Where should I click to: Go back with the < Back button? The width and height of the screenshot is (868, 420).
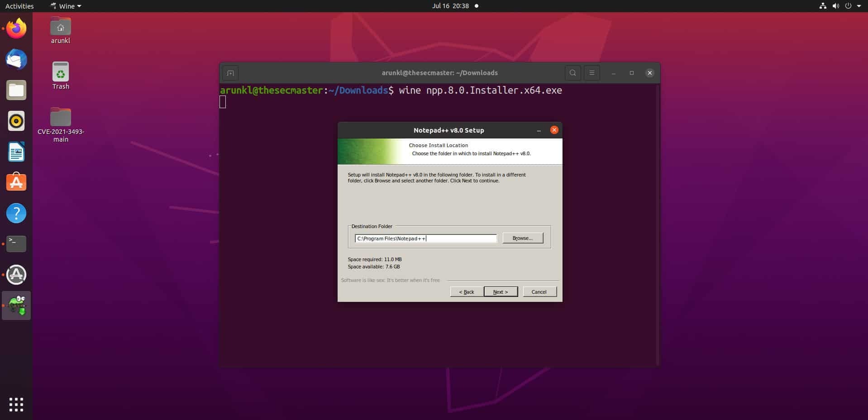point(466,292)
